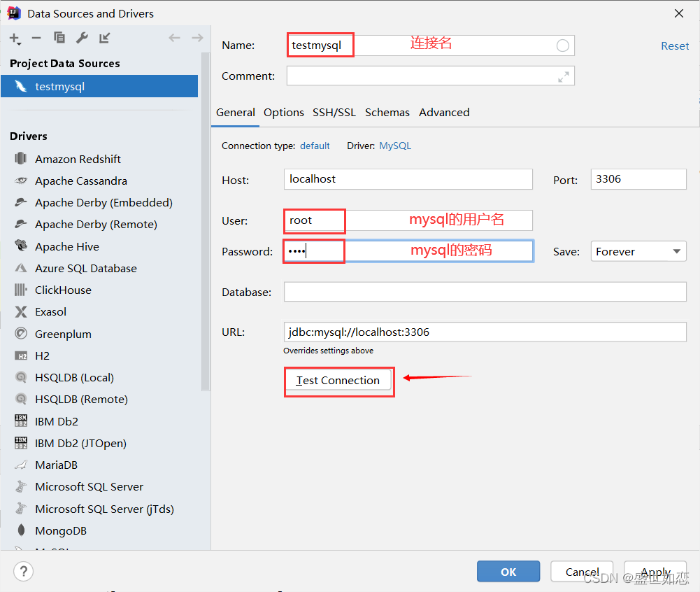Select the Microsoft SQL Server driver
The width and height of the screenshot is (700, 592).
[x=89, y=486]
